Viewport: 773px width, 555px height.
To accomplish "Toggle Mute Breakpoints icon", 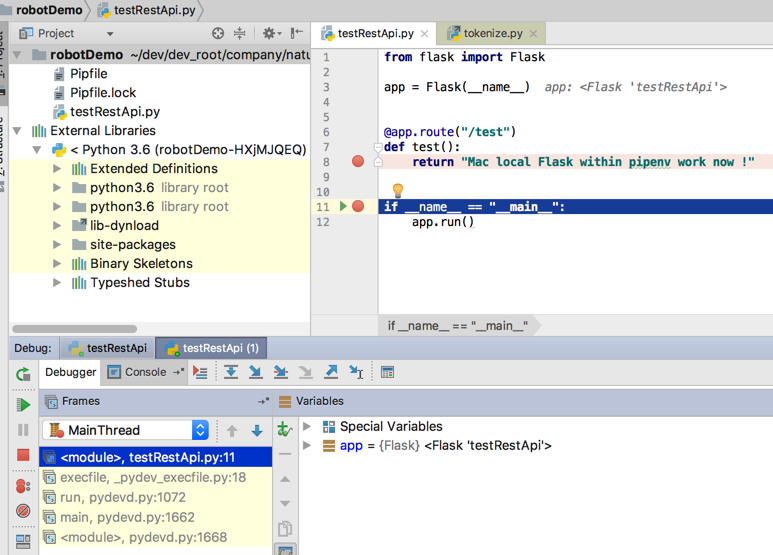I will [x=23, y=511].
